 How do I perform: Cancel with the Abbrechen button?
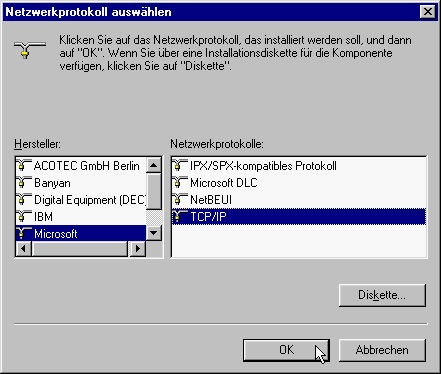click(382, 350)
